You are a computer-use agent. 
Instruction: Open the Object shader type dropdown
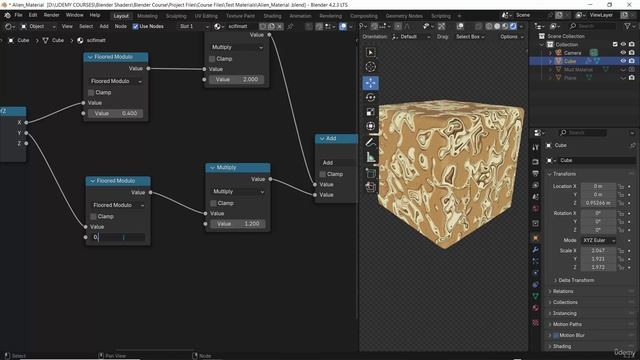[x=38, y=26]
